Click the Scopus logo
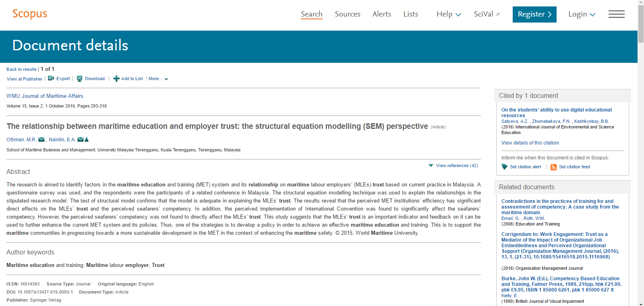644x306 pixels. pos(30,14)
